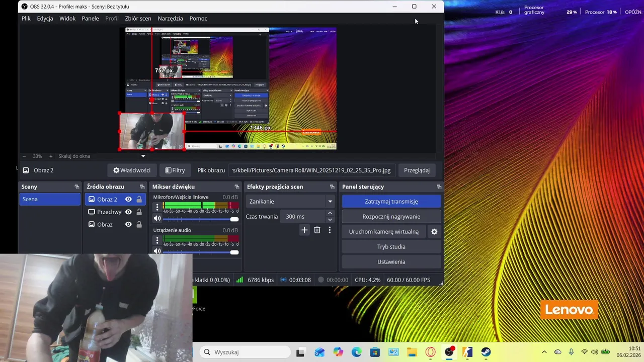This screenshot has width=644, height=362.
Task: Open the Widok menu
Action: (67, 18)
